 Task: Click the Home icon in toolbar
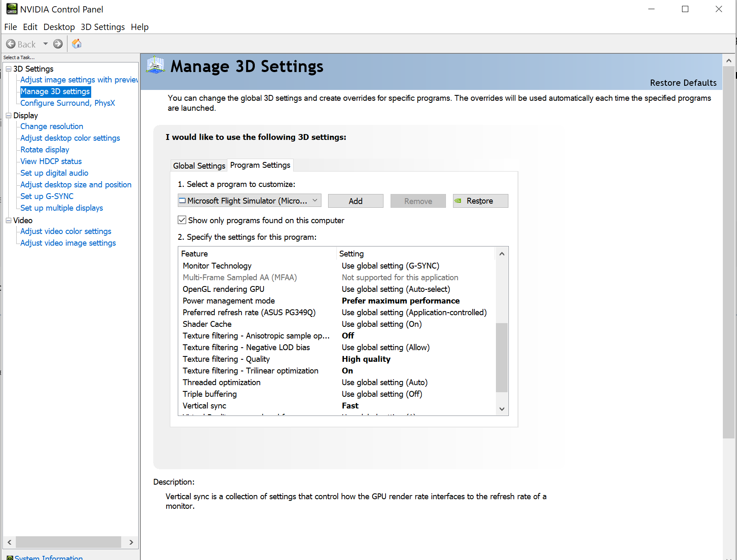tap(77, 44)
